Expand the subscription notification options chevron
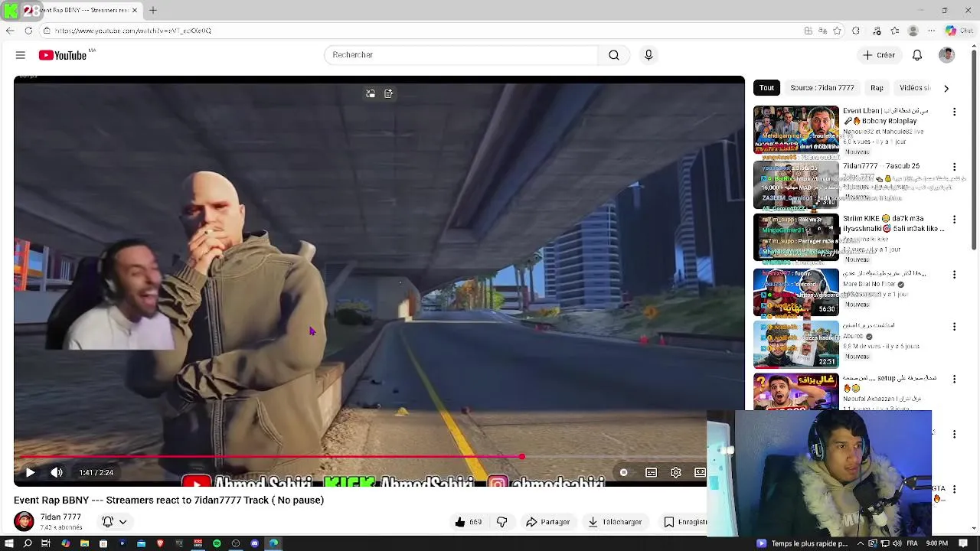Screen dimensions: 980x551 point(122,522)
